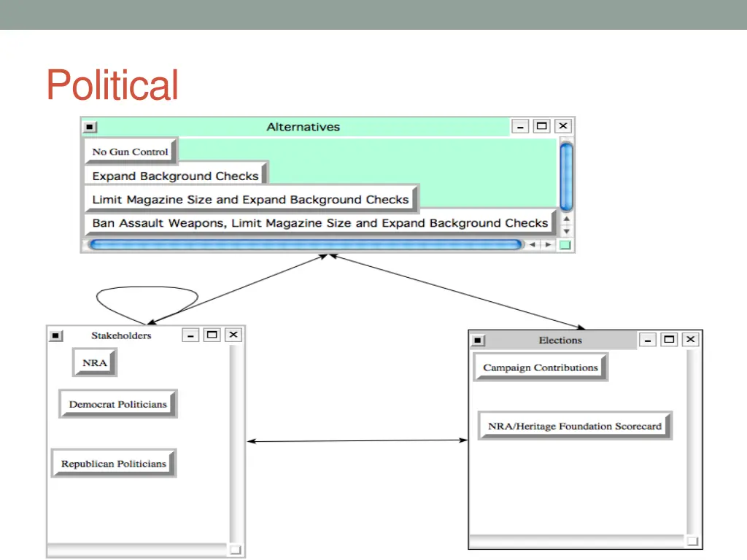
Task: Choose Limit Magazine Size and Expand Background Checks
Action: pos(250,199)
